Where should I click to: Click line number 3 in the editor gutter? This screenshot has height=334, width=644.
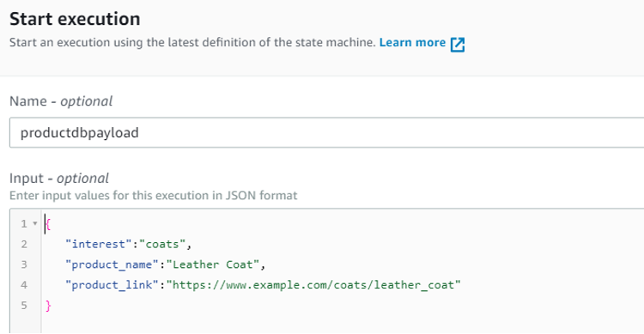coord(24,264)
